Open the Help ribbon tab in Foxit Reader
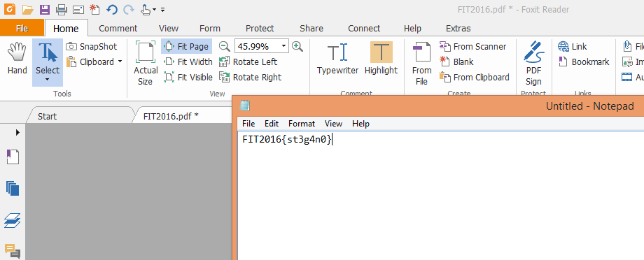Viewport: 644px width, 260px height. tap(412, 28)
